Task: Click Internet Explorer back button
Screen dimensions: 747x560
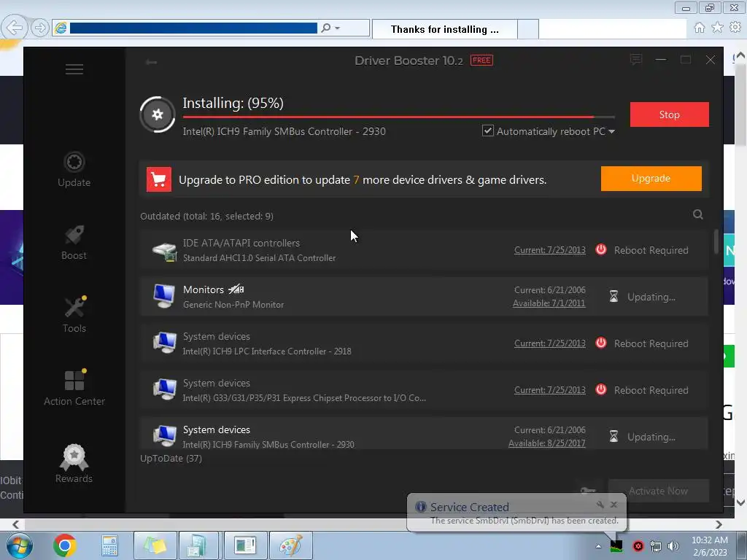Action: click(15, 28)
